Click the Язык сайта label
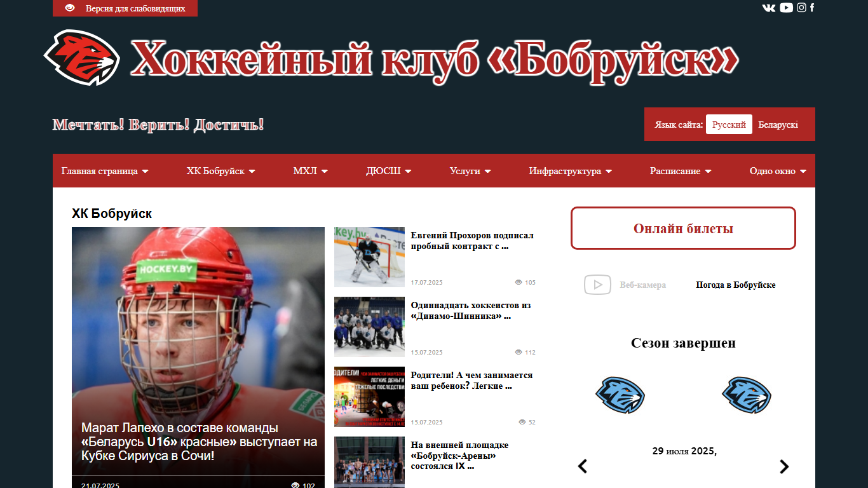The width and height of the screenshot is (868, 488). pyautogui.click(x=679, y=125)
